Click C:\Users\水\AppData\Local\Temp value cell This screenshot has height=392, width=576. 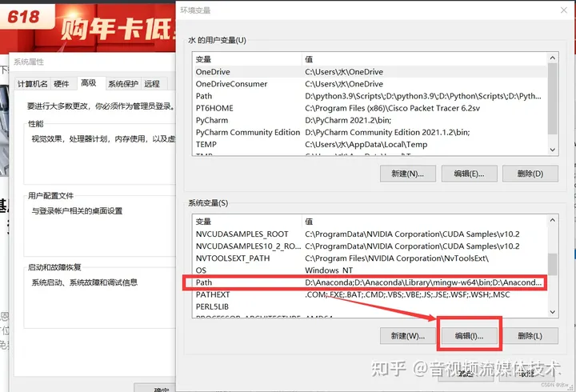pyautogui.click(x=366, y=144)
